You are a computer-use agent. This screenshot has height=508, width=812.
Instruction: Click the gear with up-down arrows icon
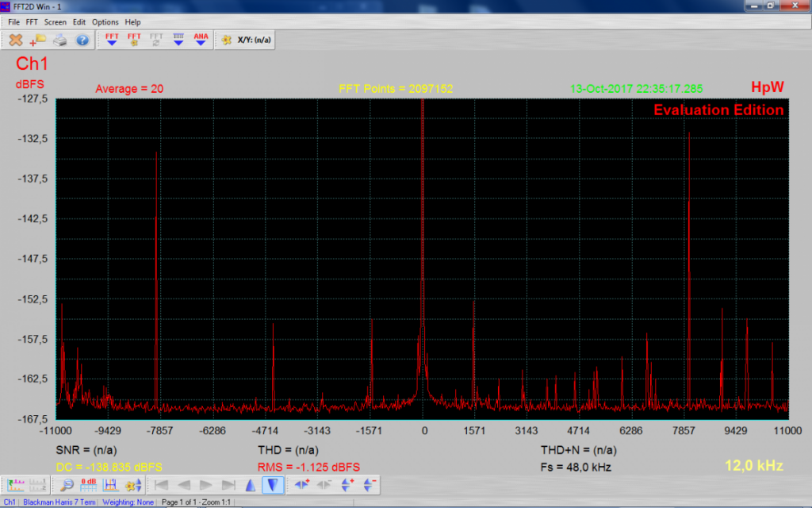pyautogui.click(x=133, y=485)
